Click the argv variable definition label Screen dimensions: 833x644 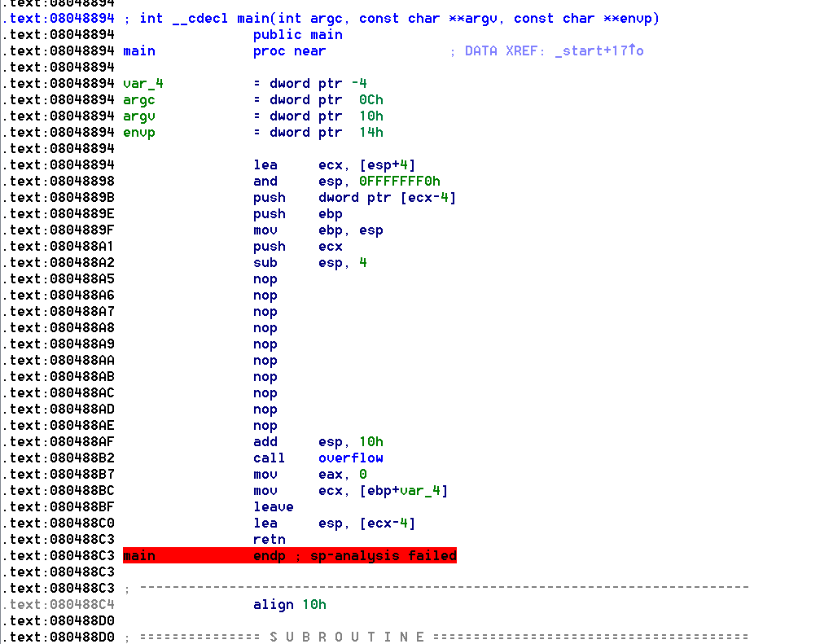pyautogui.click(x=138, y=116)
